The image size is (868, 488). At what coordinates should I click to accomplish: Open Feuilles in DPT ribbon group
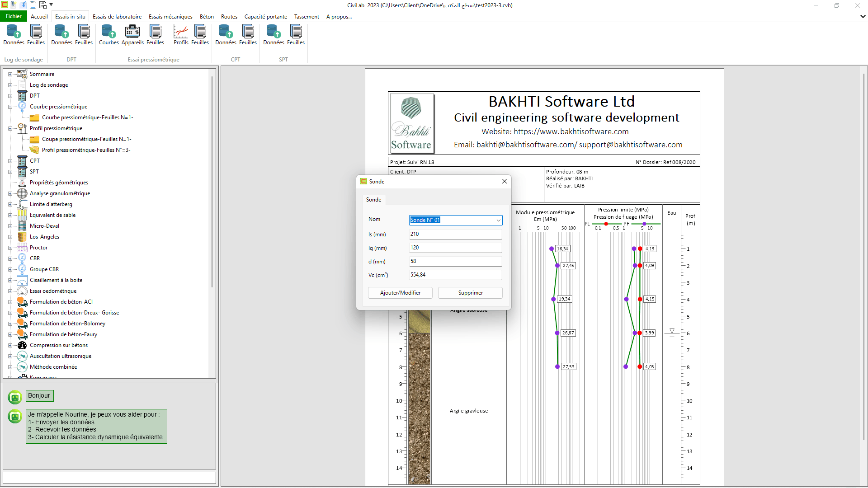click(84, 35)
